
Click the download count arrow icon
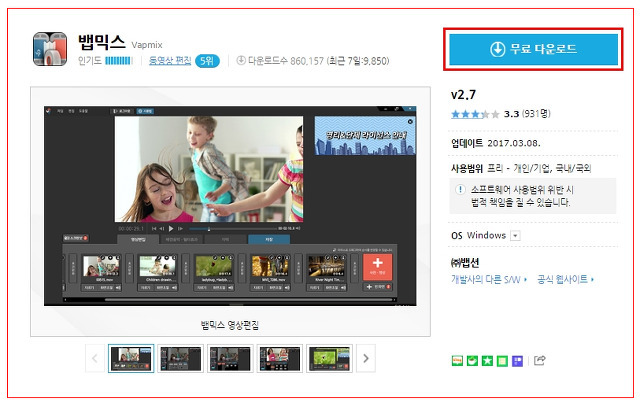tap(241, 60)
